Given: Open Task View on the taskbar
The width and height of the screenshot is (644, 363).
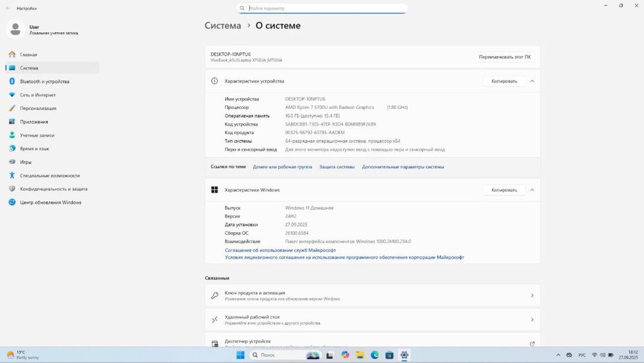Looking at the screenshot, I should coord(329,355).
